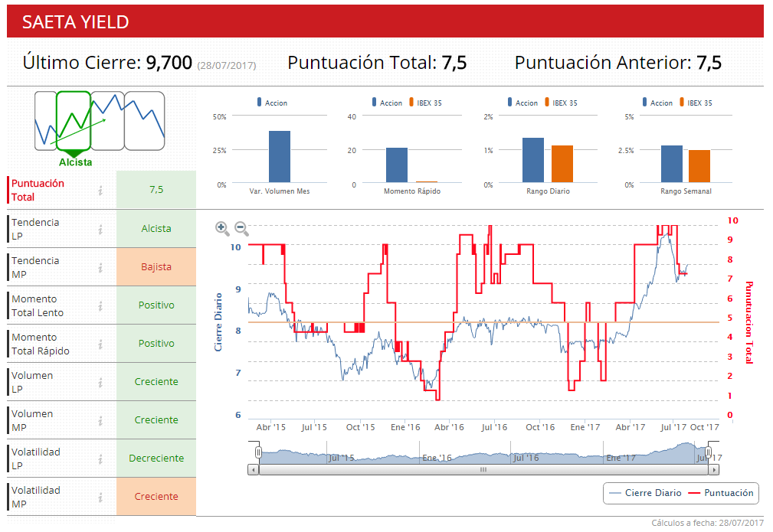Click the Puntuación Total row label
This screenshot has height=532, width=773.
coord(38,190)
